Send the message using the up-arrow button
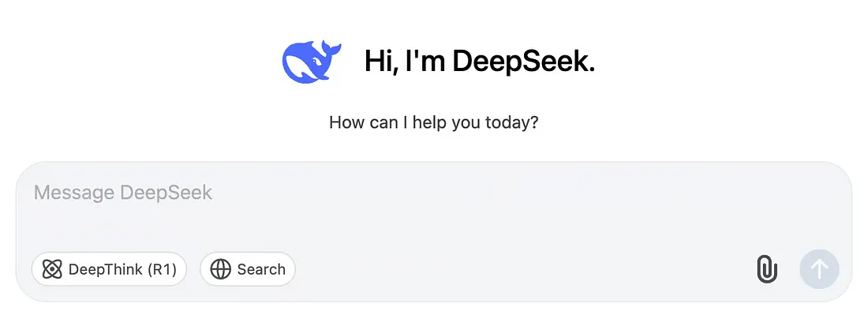The width and height of the screenshot is (868, 330). click(x=819, y=269)
